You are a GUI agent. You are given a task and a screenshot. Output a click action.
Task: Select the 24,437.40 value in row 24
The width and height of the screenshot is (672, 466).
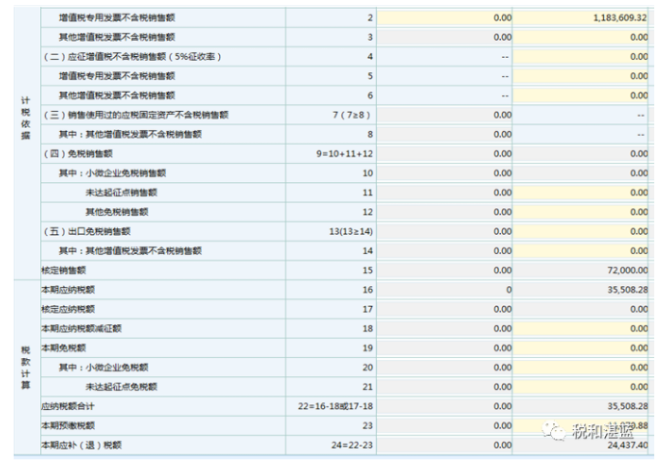click(x=628, y=445)
